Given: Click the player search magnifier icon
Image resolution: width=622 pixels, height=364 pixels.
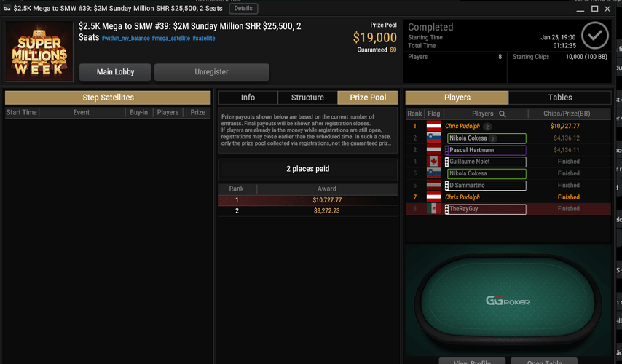Looking at the screenshot, I should coord(503,114).
